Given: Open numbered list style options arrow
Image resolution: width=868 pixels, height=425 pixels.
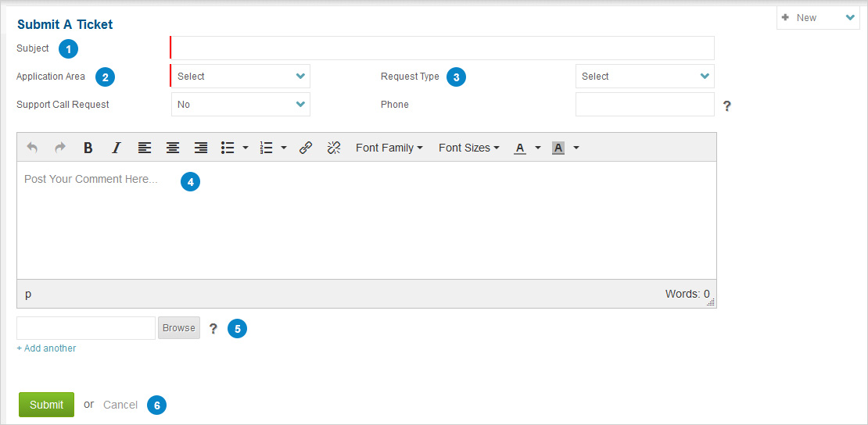Looking at the screenshot, I should pos(283,148).
